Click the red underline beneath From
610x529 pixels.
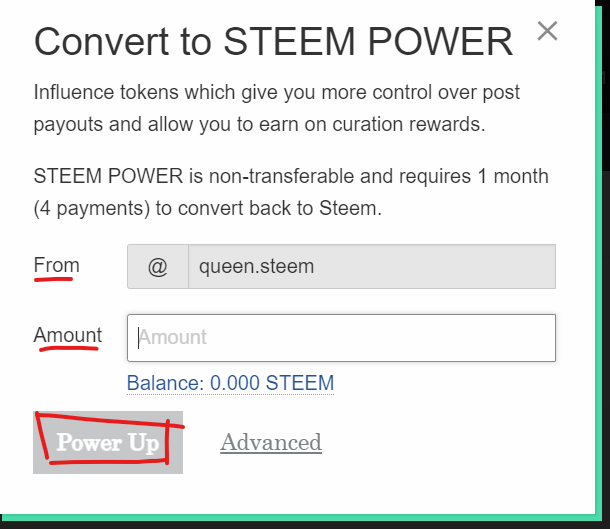[x=53, y=279]
